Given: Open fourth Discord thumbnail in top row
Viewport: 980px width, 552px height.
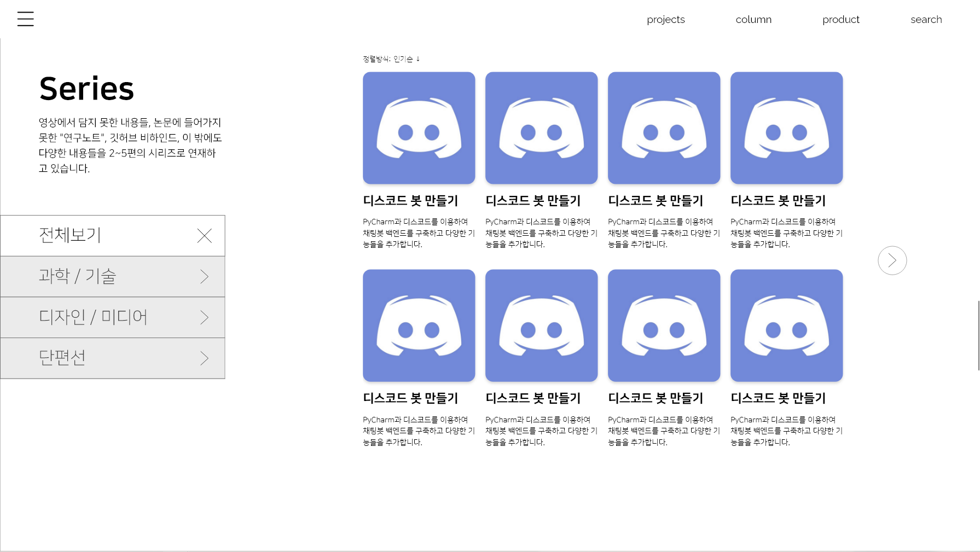Looking at the screenshot, I should (787, 128).
